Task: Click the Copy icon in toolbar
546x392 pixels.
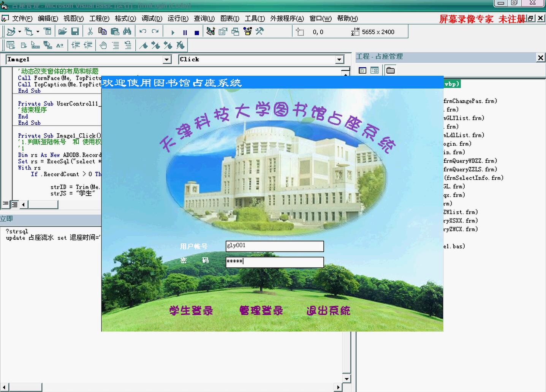Action: pos(102,32)
